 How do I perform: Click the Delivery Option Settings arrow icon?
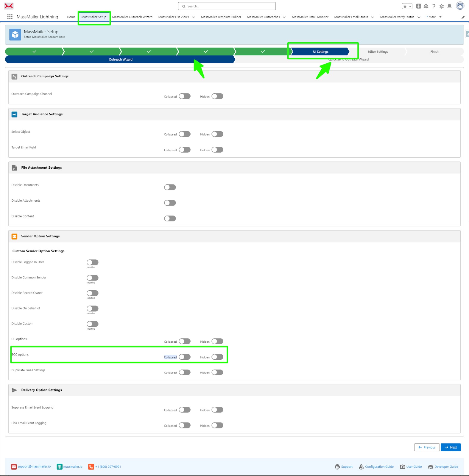14,390
